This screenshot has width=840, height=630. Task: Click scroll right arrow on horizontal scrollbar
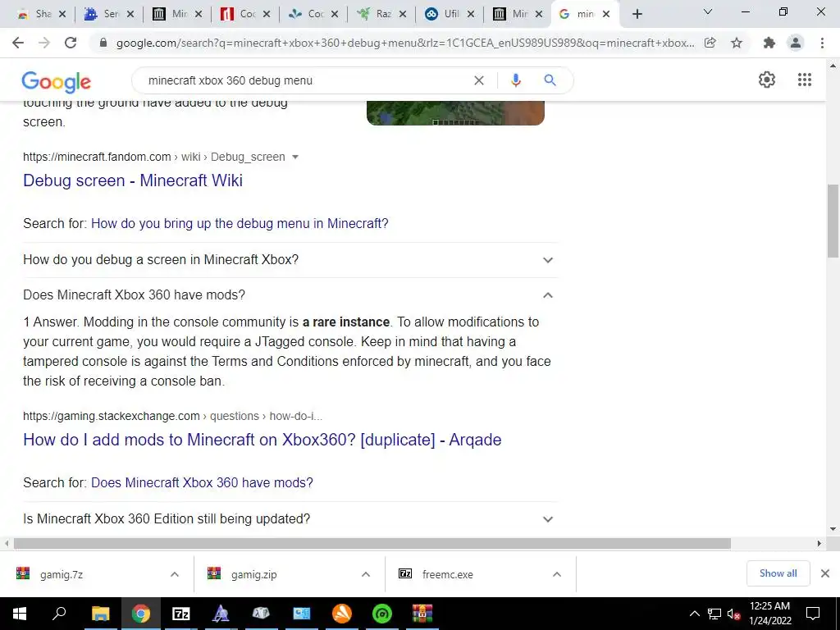(x=819, y=543)
